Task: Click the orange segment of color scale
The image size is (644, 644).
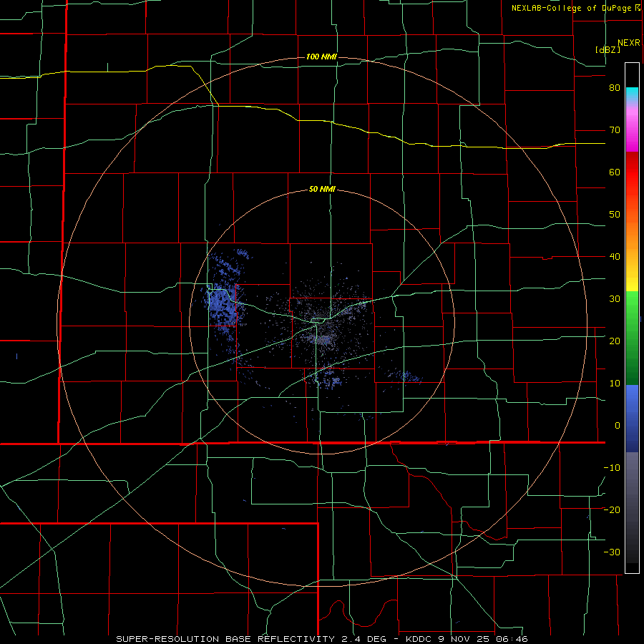Action: click(632, 230)
